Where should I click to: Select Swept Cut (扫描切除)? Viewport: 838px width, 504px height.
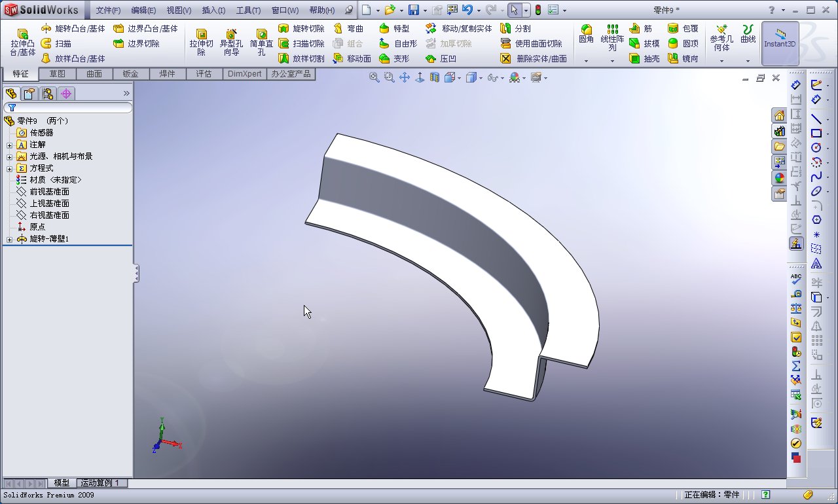[301, 43]
